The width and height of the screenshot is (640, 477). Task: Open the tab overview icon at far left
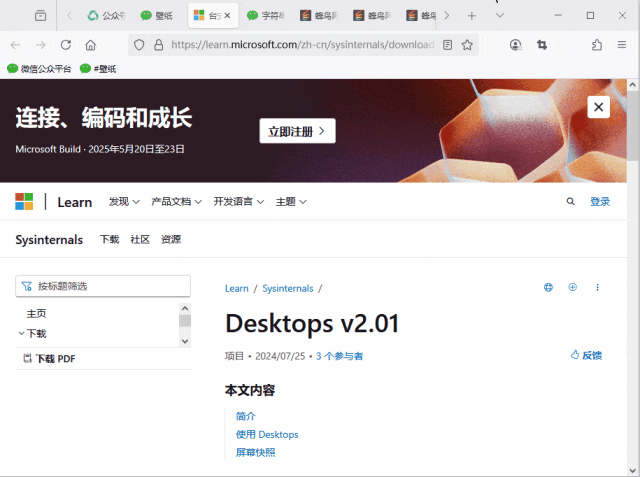pyautogui.click(x=40, y=16)
